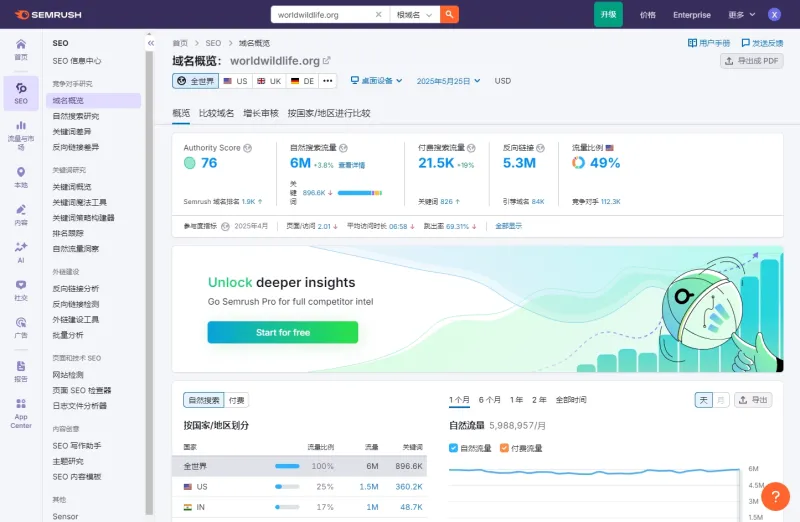Uncheck the 自然流量 checkbox

(453, 448)
